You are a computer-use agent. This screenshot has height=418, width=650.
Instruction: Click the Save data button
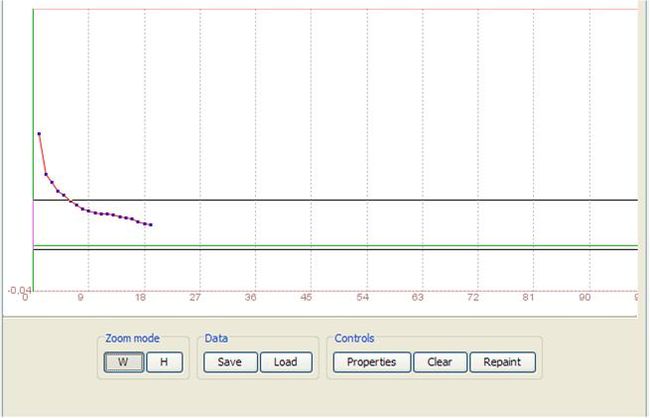click(230, 362)
